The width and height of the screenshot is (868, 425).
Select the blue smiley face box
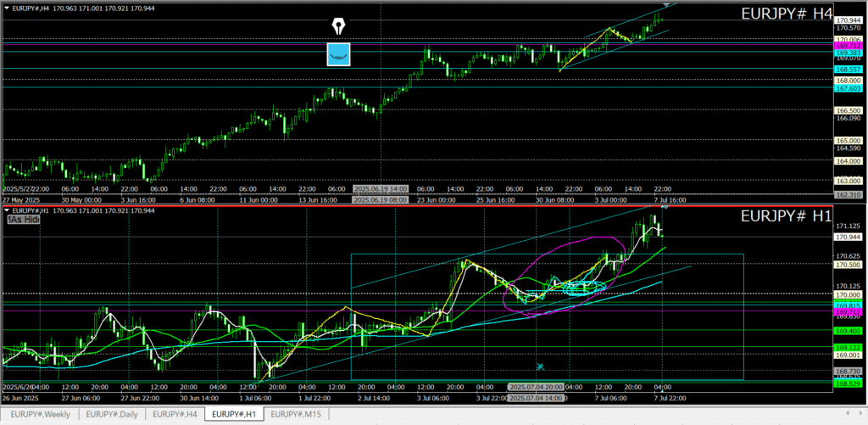(x=339, y=54)
